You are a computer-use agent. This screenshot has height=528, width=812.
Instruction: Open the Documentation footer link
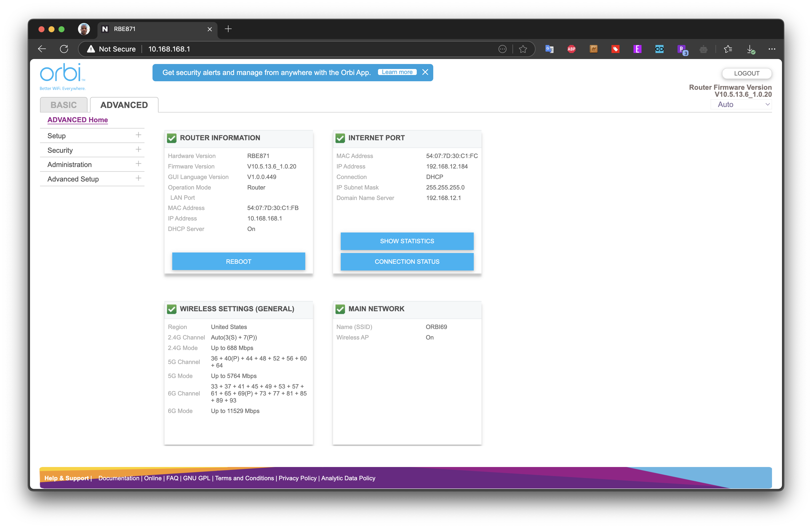pyautogui.click(x=119, y=478)
